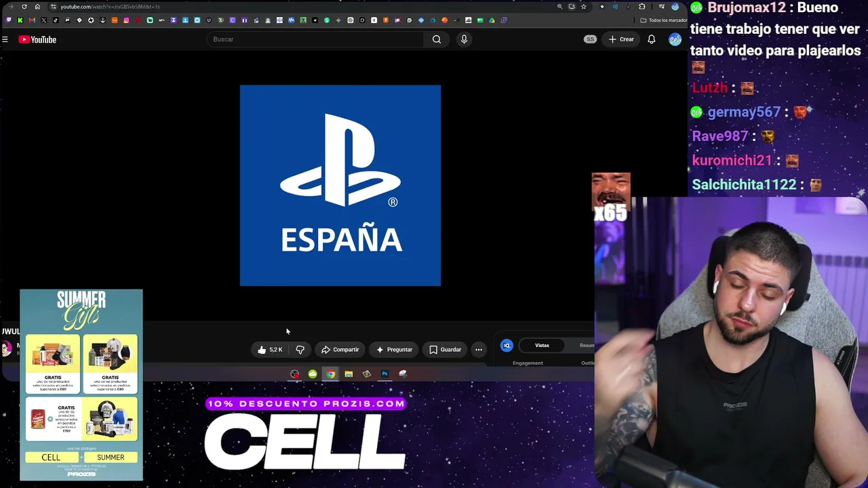Go forward in Chrome
Viewport: 868px width, 488px height.
click(10, 7)
